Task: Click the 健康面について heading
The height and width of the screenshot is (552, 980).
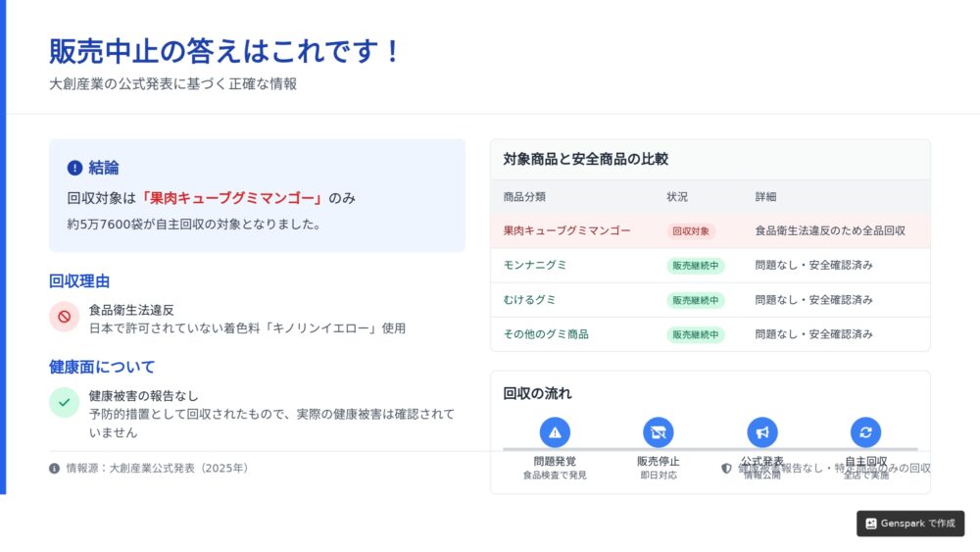Action: (x=102, y=367)
